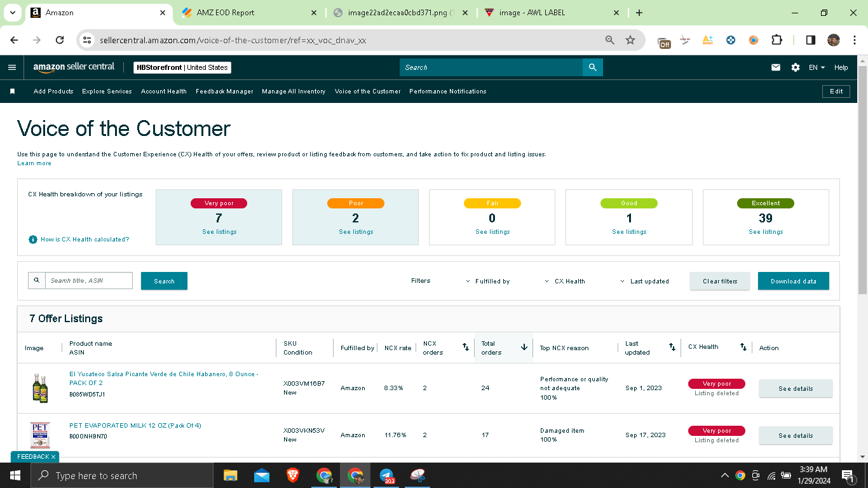The width and height of the screenshot is (868, 488).
Task: Click the Windows Start button
Action: coord(15,475)
